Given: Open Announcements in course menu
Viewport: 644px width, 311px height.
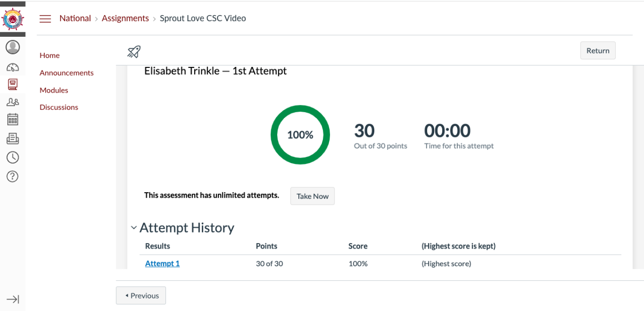Looking at the screenshot, I should pyautogui.click(x=66, y=73).
